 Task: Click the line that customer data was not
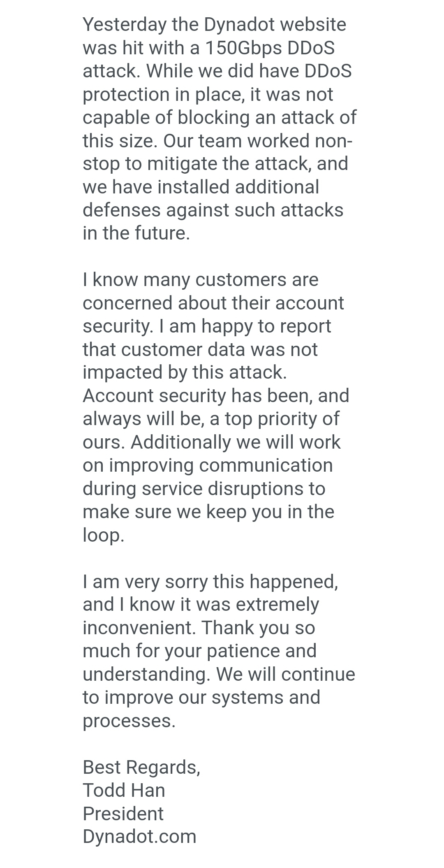(200, 349)
